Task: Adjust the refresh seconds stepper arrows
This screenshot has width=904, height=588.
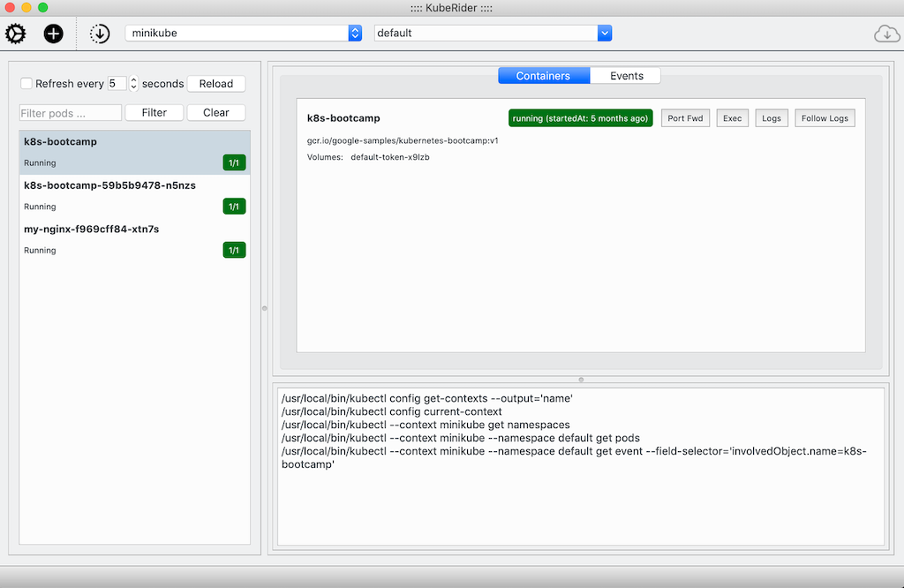Action: 134,84
